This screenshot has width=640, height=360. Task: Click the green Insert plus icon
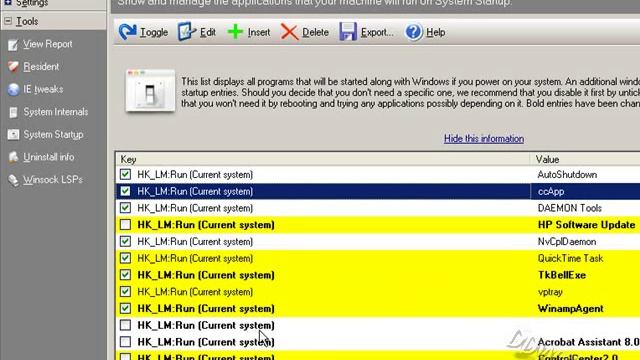coord(235,32)
